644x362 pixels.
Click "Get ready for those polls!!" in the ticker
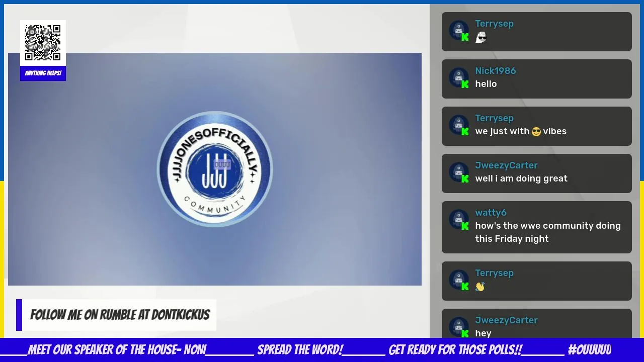tap(455, 350)
